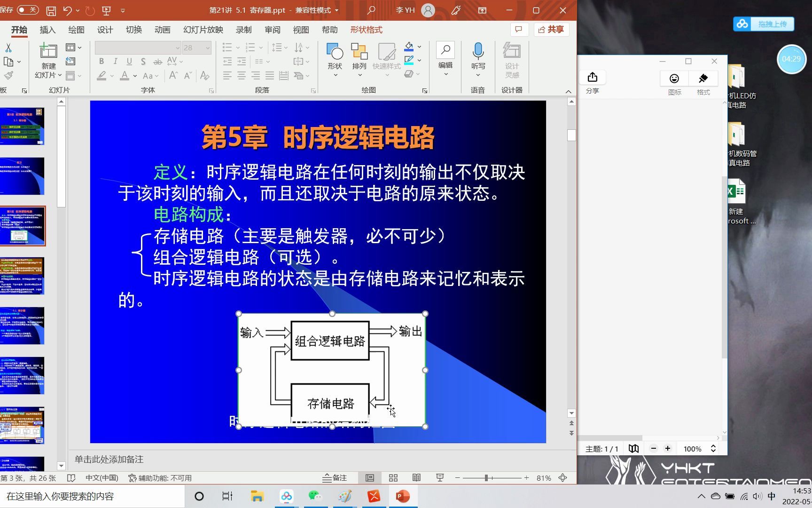The width and height of the screenshot is (812, 508).
Task: Click language indicator 中文(中国)
Action: [101, 478]
